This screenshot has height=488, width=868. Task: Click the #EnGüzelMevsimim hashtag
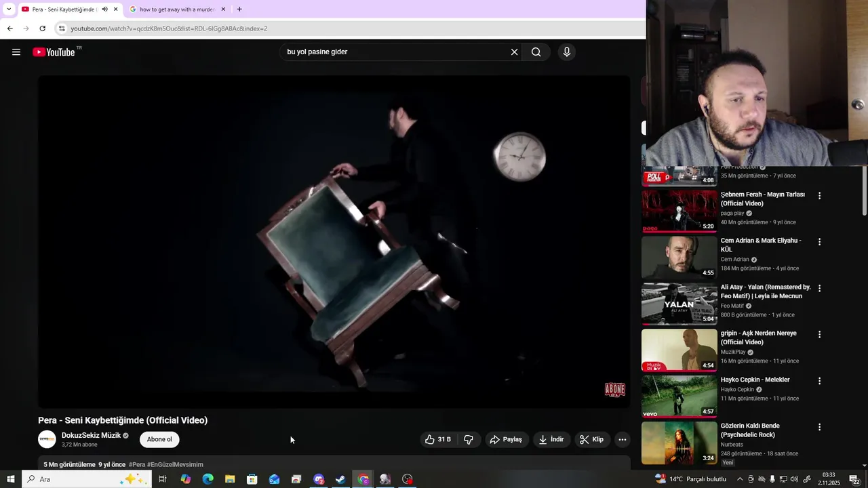[175, 465]
